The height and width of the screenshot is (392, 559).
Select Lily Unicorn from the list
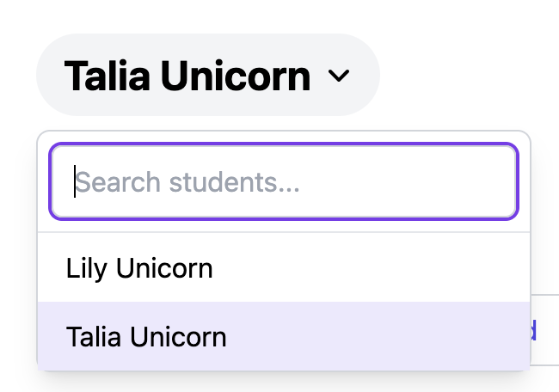pyautogui.click(x=139, y=268)
